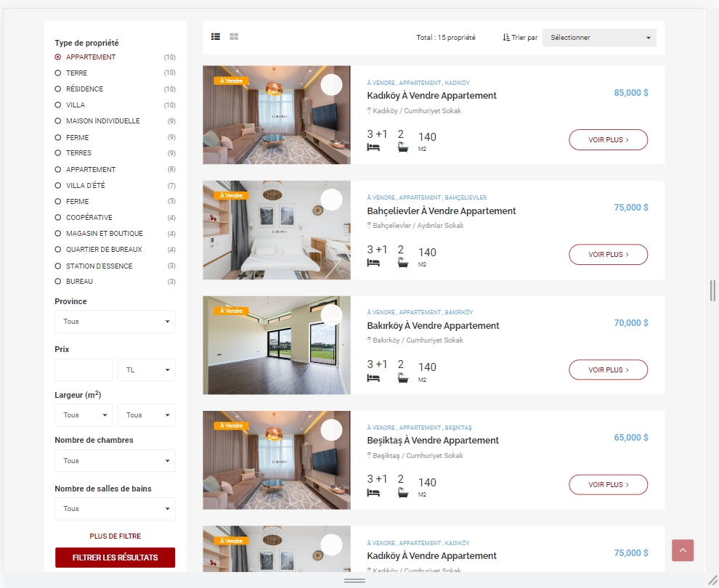Click favorite circle on Kadıköy listing image

point(331,85)
